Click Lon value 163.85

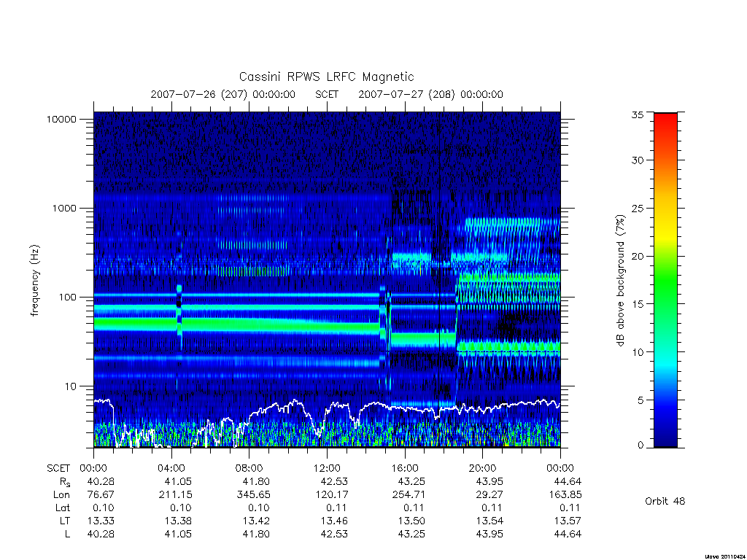(565, 495)
